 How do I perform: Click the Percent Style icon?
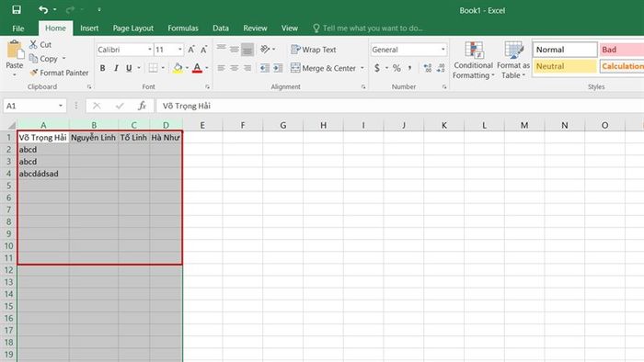click(x=397, y=68)
